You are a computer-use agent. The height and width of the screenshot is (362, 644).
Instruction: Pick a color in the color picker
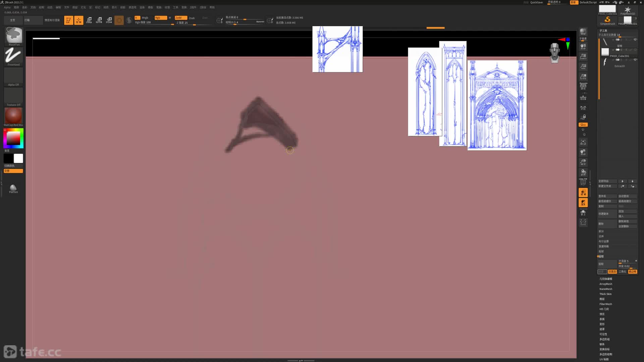tap(13, 138)
